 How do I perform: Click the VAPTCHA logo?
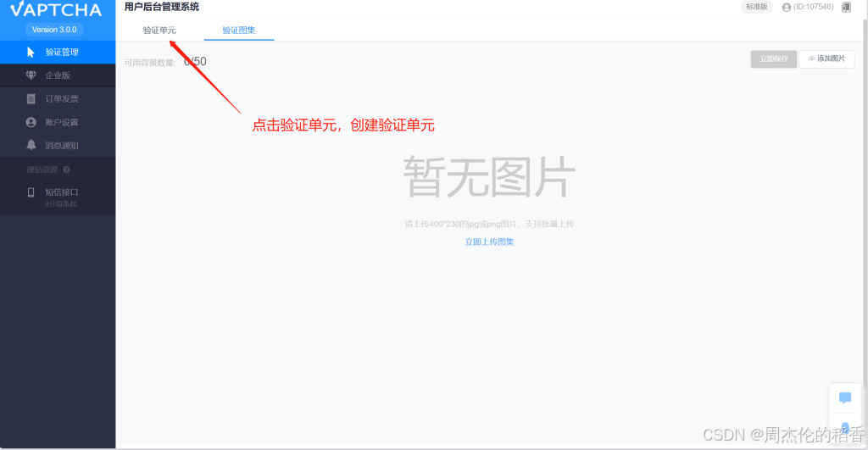[x=56, y=10]
